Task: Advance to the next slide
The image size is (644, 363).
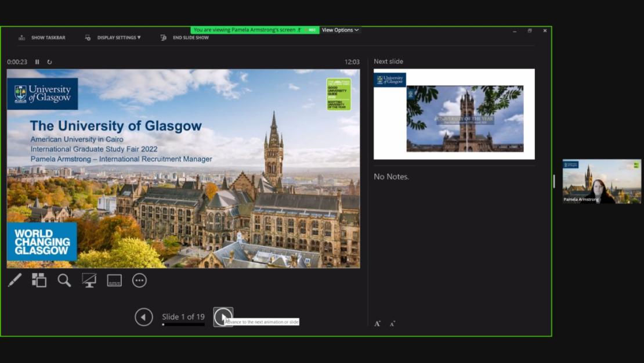Action: pyautogui.click(x=223, y=317)
